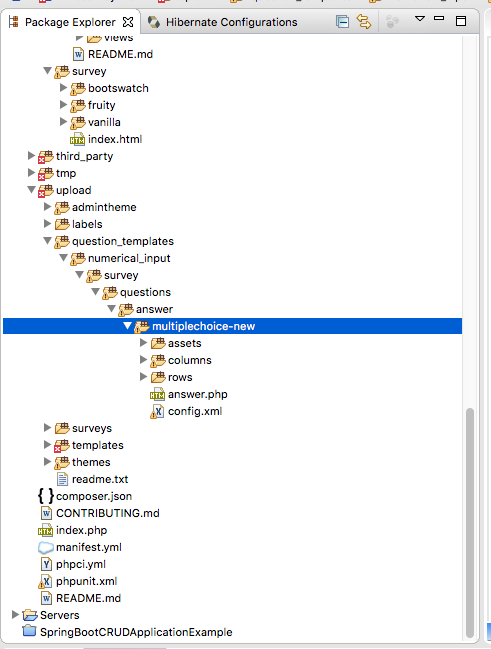
Task: Expand the bootswatch folder
Action: 63,88
